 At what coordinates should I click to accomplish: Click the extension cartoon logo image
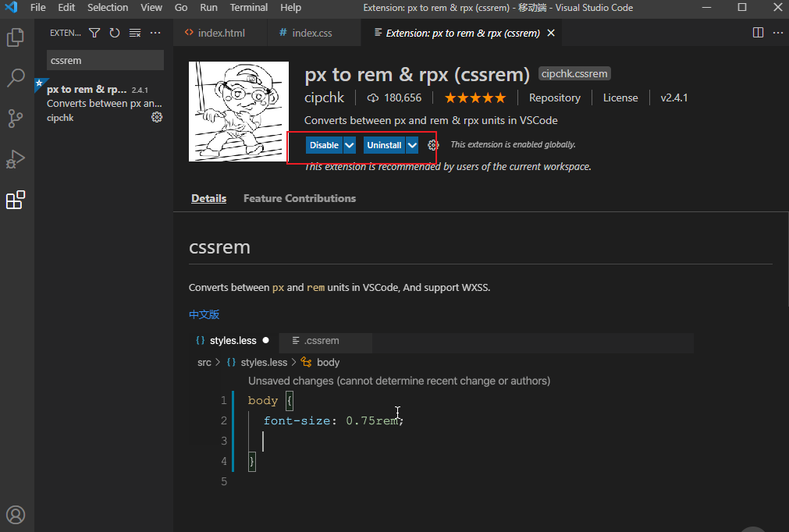click(x=239, y=112)
